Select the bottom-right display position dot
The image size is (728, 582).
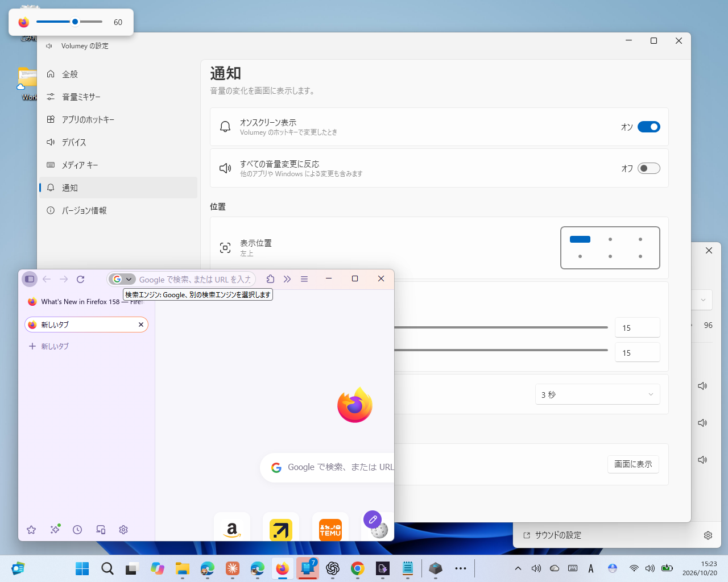pos(640,256)
